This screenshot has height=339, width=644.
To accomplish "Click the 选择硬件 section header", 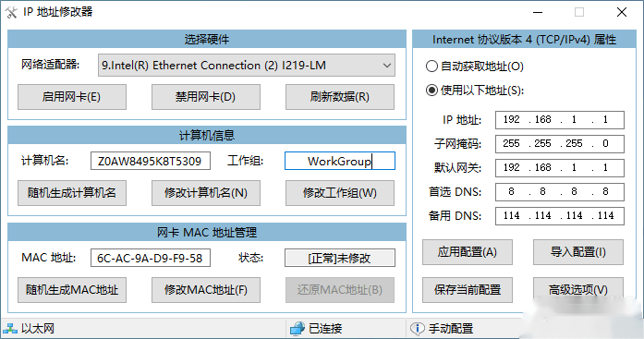I will point(207,39).
